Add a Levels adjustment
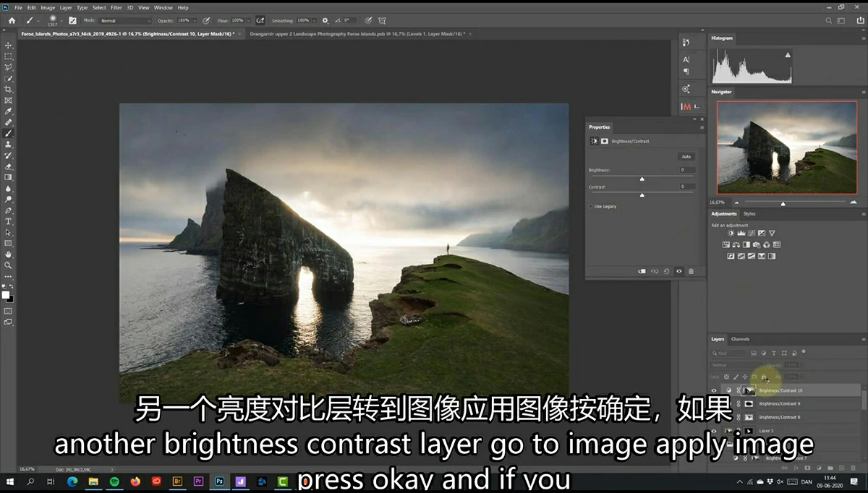 tap(741, 233)
